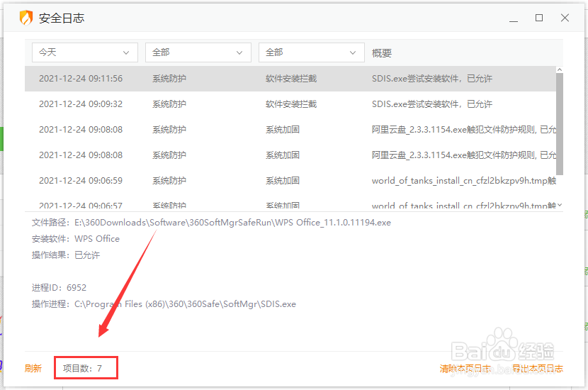Maximize the 安全日志 window

coord(539,18)
